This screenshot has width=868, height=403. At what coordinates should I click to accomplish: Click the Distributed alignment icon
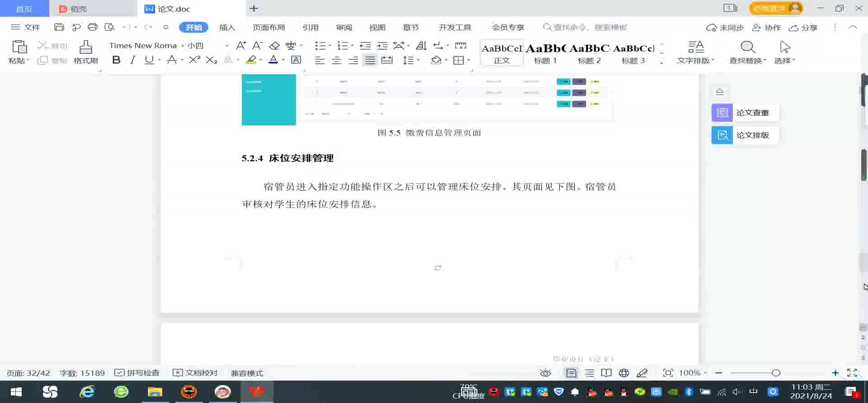[x=387, y=60]
